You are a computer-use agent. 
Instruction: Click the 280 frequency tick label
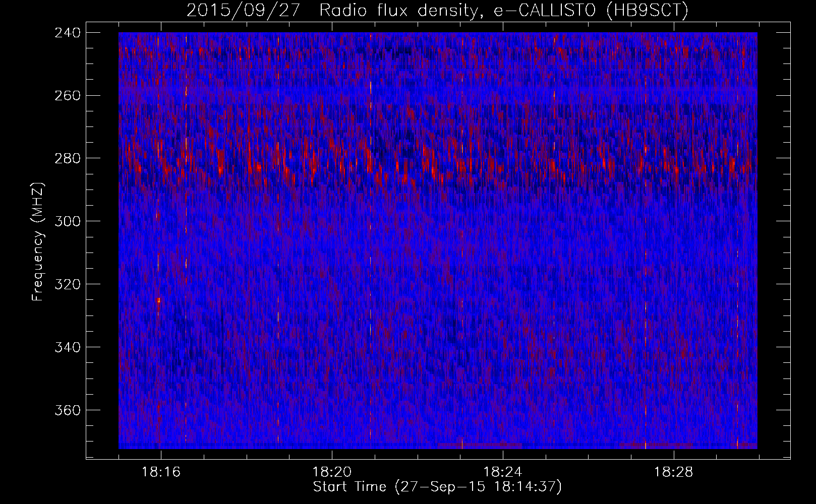(67, 159)
